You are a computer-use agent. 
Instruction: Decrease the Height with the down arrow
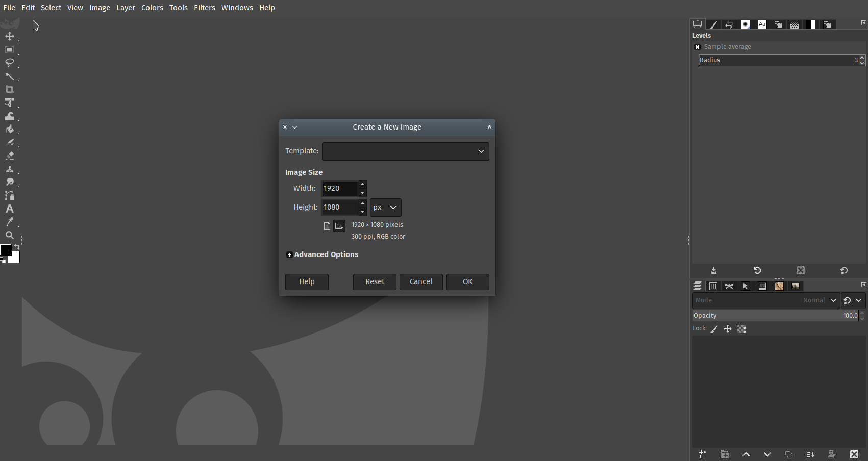pos(363,212)
